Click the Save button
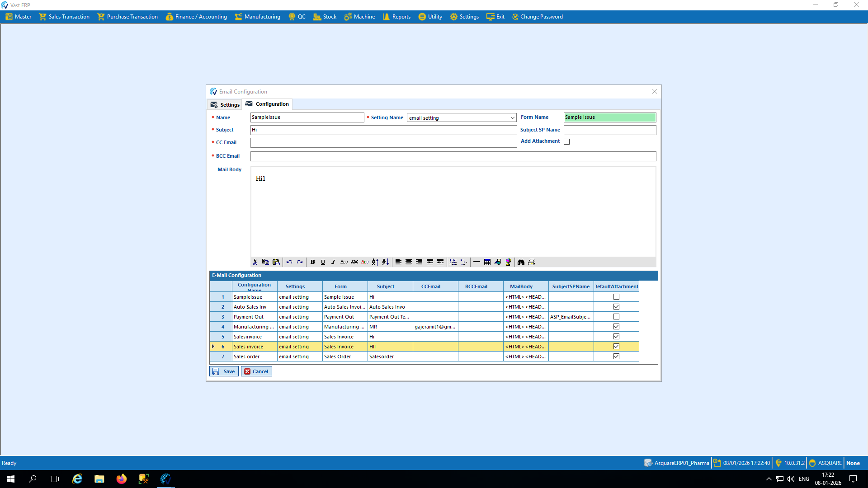 click(x=224, y=371)
